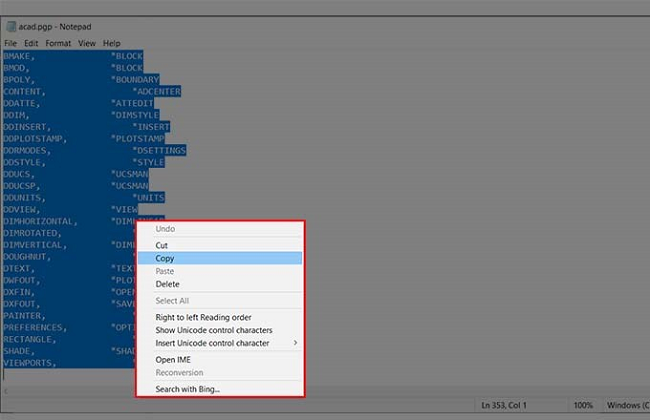650x420 pixels.
Task: Click the PREFERENCES alias text
Action: click(x=35, y=328)
